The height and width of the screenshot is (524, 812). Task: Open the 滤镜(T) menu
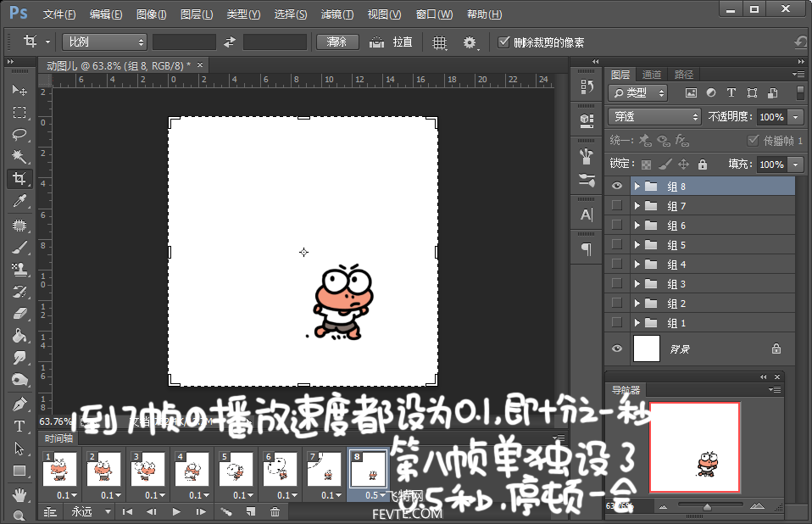tap(336, 14)
